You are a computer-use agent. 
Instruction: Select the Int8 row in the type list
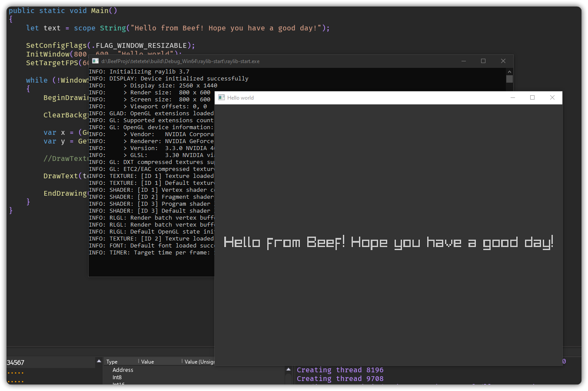pos(117,378)
